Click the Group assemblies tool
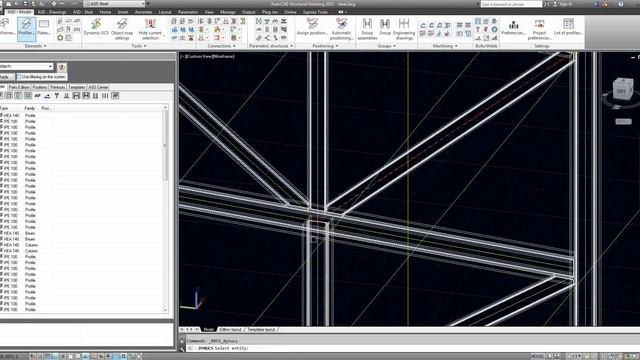The height and width of the screenshot is (360, 640). (367, 29)
